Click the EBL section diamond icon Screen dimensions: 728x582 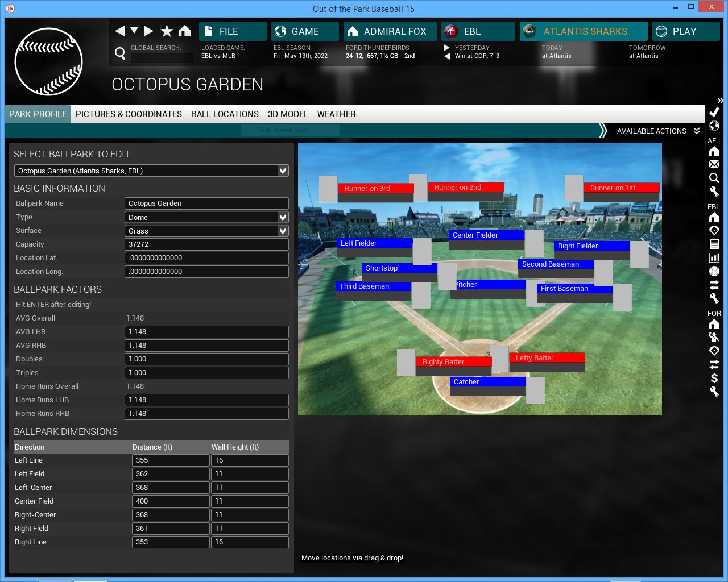point(714,230)
